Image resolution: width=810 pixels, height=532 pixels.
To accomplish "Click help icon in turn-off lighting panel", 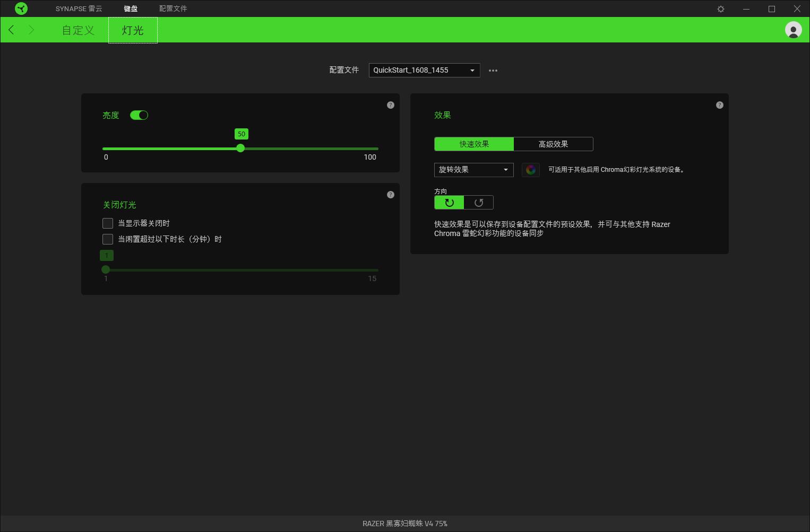I will coord(391,195).
